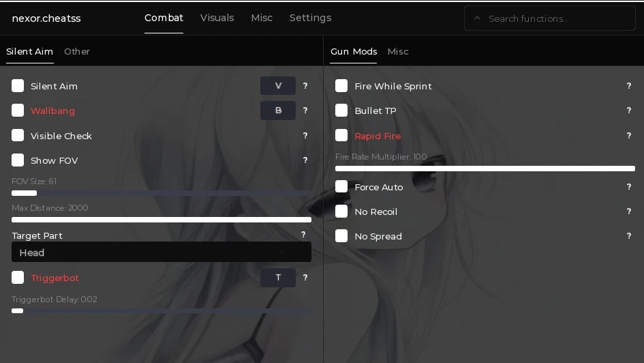Image resolution: width=644 pixels, height=363 pixels.
Task: Click the search icon in the search box
Action: [477, 18]
